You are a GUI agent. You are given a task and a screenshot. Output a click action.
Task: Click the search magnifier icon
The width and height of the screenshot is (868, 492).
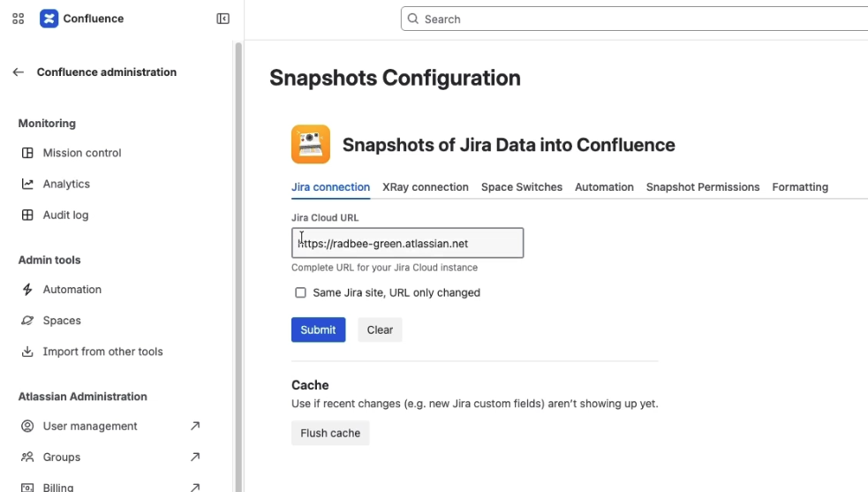(x=413, y=19)
